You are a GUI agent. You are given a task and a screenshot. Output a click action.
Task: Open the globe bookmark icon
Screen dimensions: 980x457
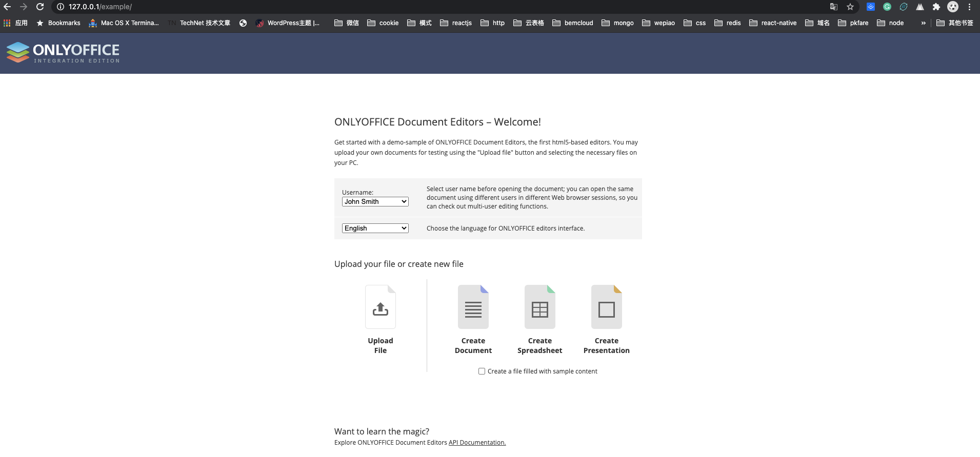[x=243, y=23]
